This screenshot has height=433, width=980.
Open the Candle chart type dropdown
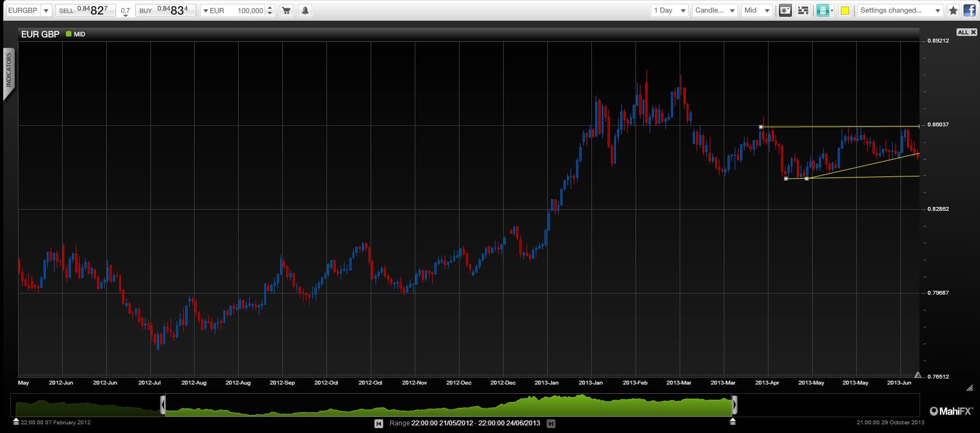pos(715,10)
